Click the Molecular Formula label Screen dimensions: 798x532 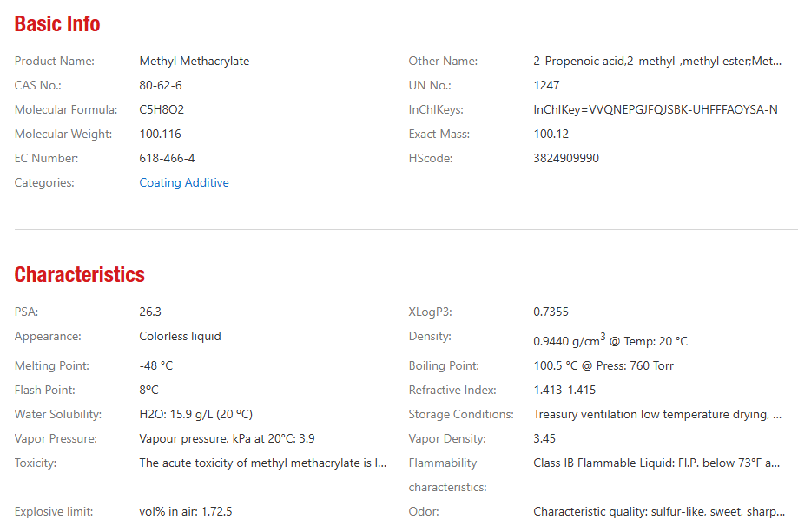click(66, 110)
